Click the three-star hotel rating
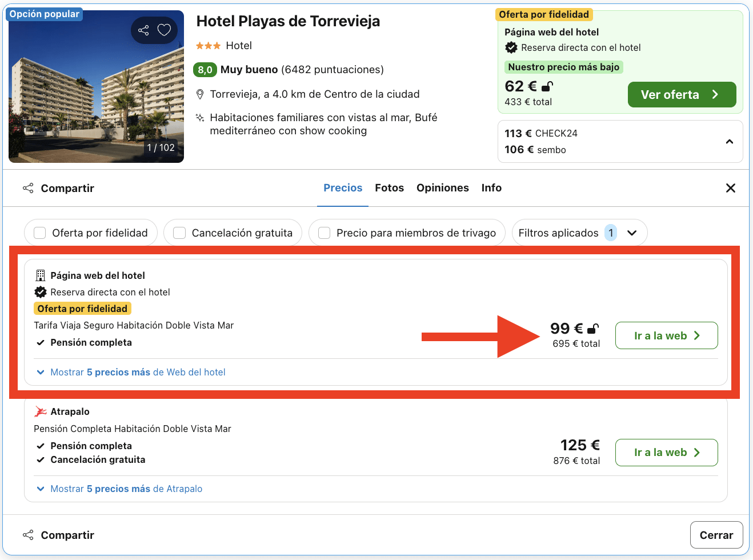 tap(209, 46)
